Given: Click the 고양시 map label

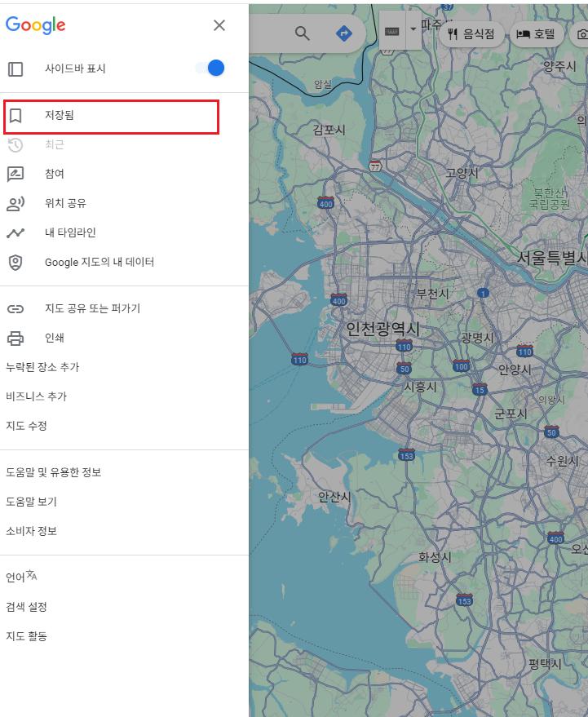Looking at the screenshot, I should (462, 173).
